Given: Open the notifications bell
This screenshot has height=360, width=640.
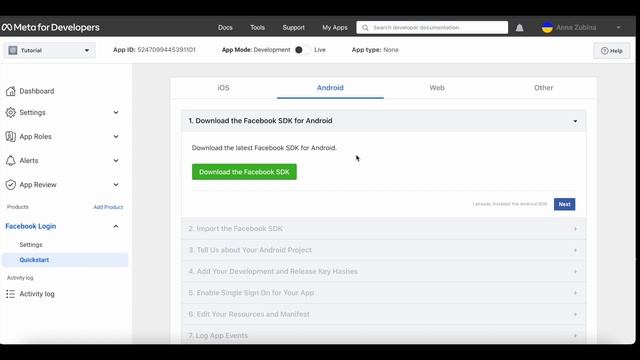Looking at the screenshot, I should pyautogui.click(x=519, y=28).
